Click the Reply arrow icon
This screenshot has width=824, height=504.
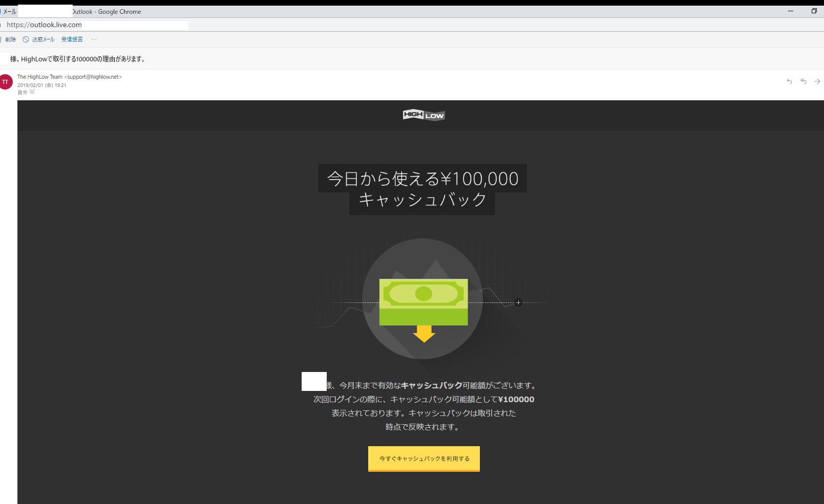coord(789,81)
